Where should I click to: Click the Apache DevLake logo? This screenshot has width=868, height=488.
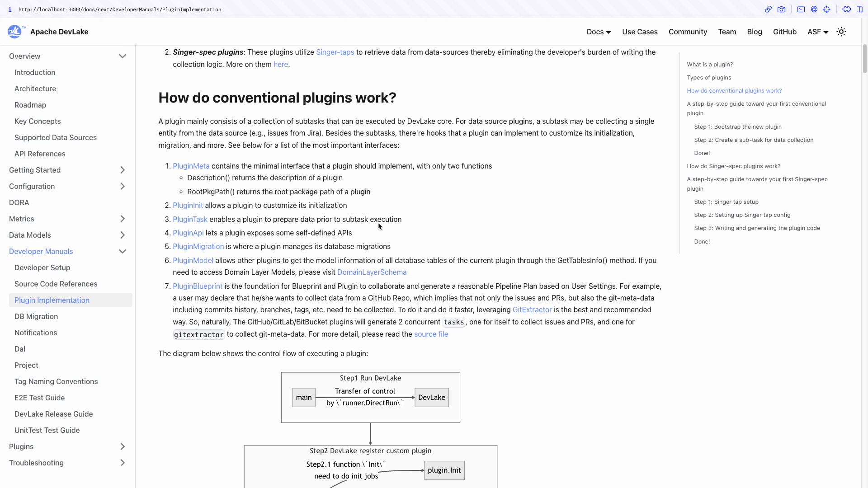(15, 32)
